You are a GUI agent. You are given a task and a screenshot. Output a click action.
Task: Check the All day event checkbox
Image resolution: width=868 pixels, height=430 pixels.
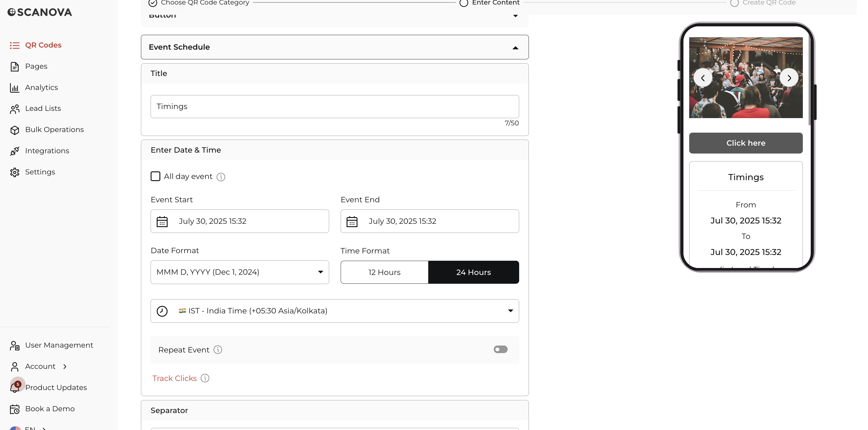pyautogui.click(x=155, y=176)
